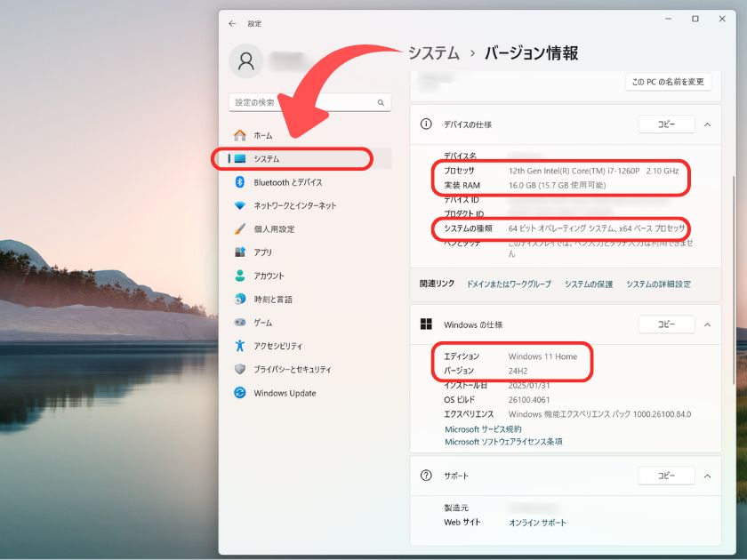This screenshot has height=560, width=747.
Task: Click the システム breadcrumb in the header
Action: (434, 52)
